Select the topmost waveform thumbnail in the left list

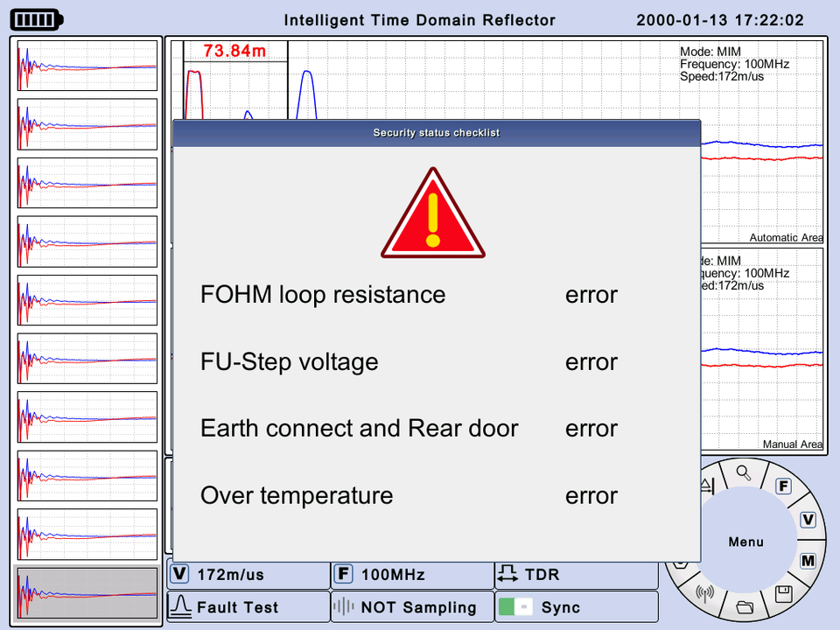point(87,66)
